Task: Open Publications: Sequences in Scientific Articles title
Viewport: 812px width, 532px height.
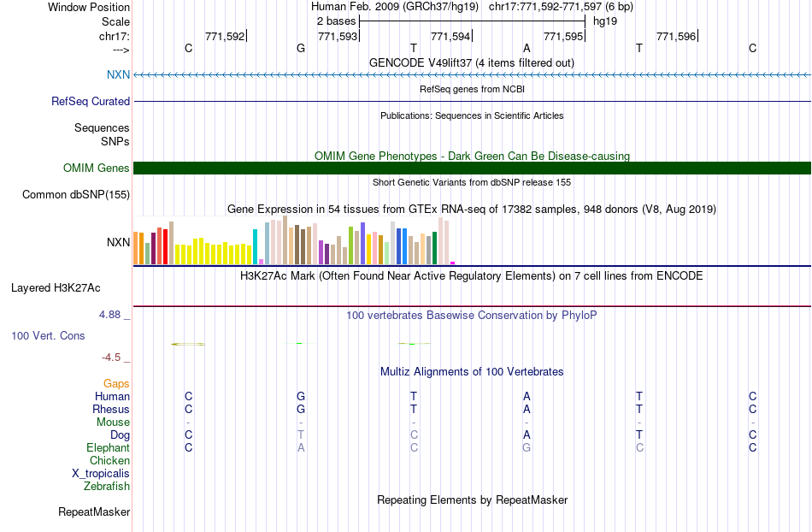Action: (472, 115)
